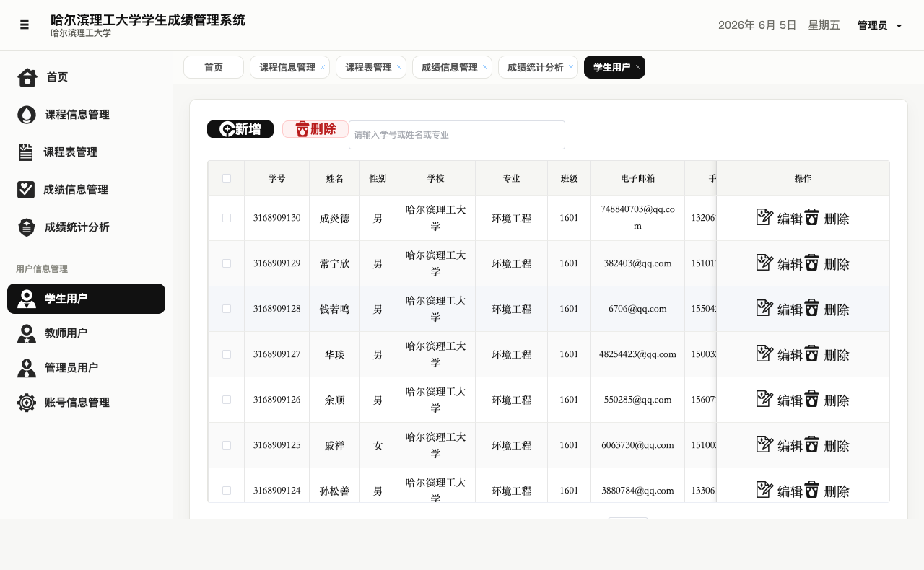The height and width of the screenshot is (570, 924).
Task: Click the 课程信息管理 water-drop icon
Action: tap(27, 115)
